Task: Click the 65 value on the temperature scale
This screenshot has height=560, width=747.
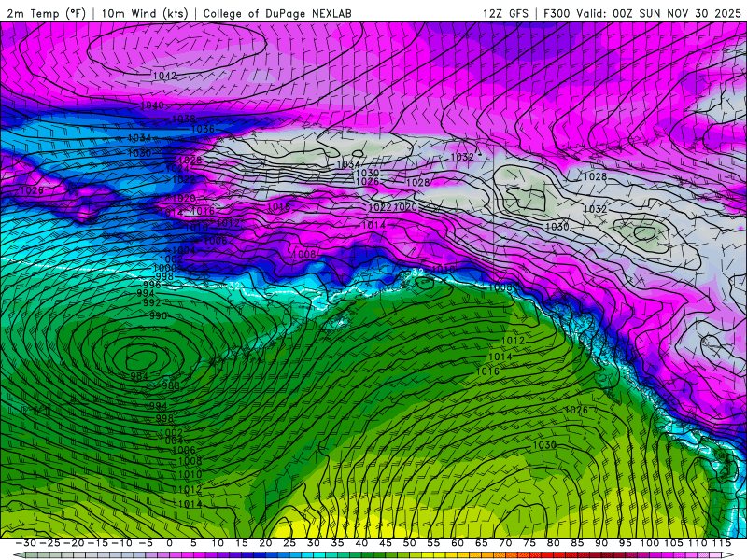Action: pos(481,543)
